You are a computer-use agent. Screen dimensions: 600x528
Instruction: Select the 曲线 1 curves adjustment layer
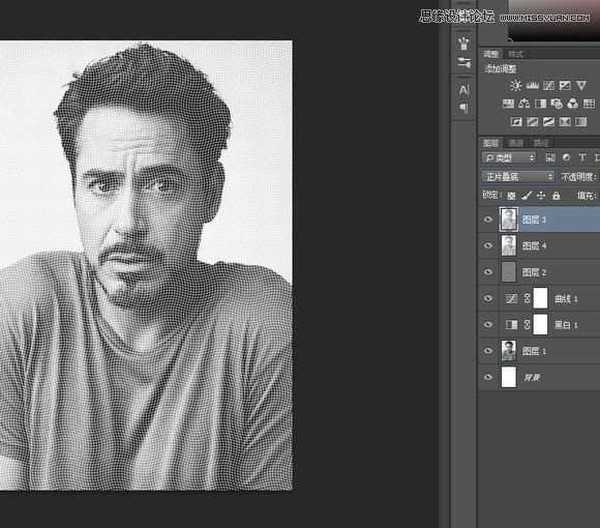(x=570, y=298)
